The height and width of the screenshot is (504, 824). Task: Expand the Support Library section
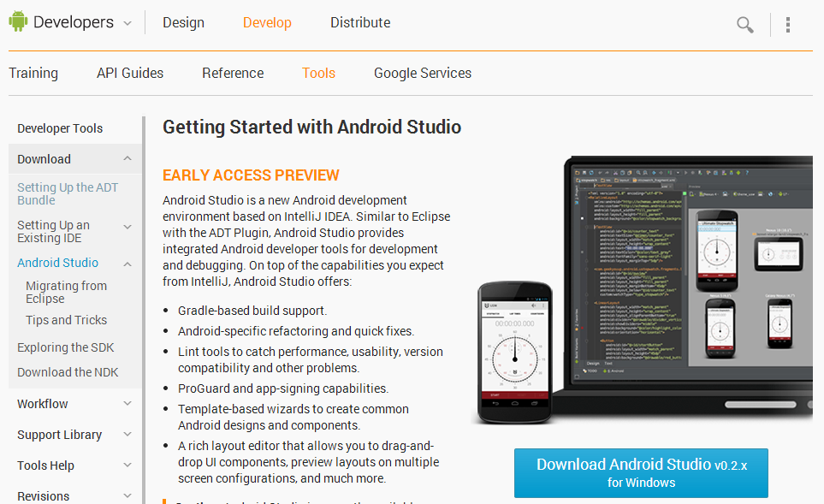127,434
